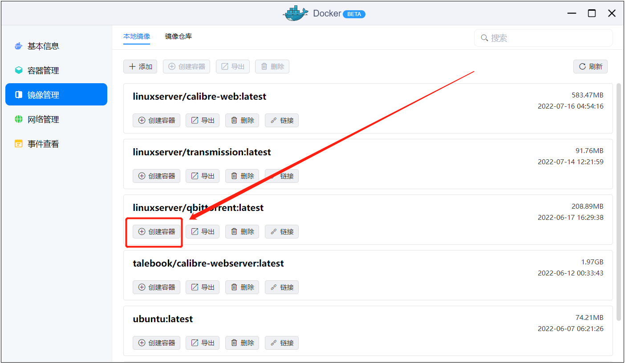Screen dimensions: 625x364
Task: Open the 基本信息 sidebar section
Action: (x=56, y=46)
